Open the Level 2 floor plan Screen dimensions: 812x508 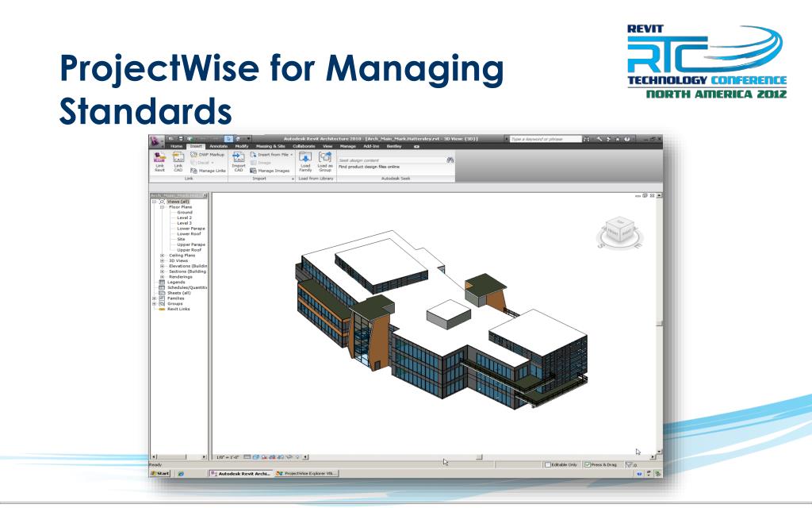pos(184,217)
